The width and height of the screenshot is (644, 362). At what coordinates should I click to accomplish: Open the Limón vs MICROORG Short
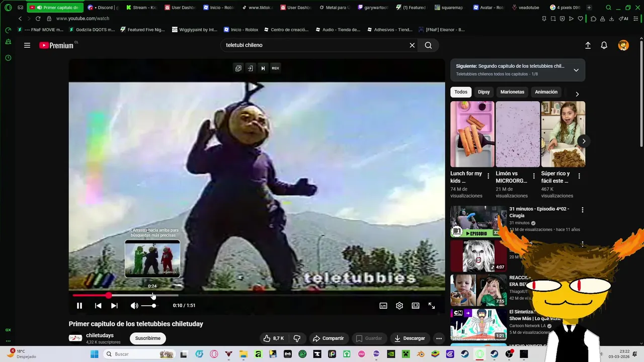point(517,134)
